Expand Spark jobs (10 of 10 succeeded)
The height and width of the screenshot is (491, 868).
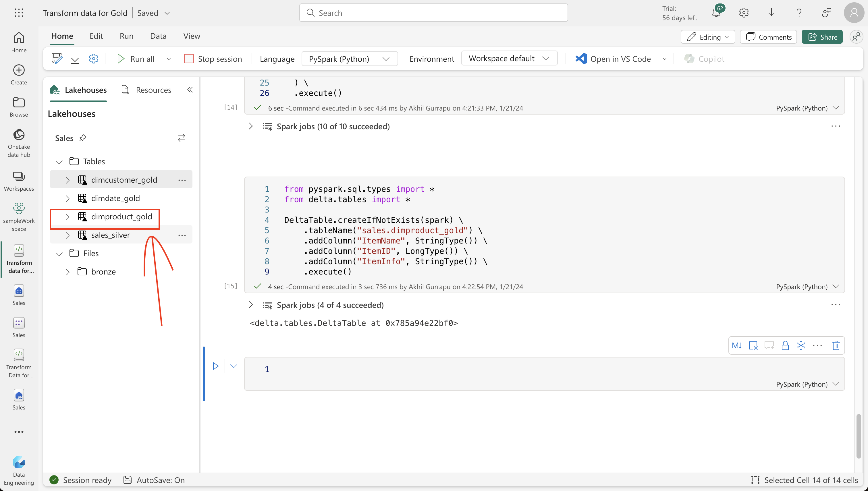(250, 126)
